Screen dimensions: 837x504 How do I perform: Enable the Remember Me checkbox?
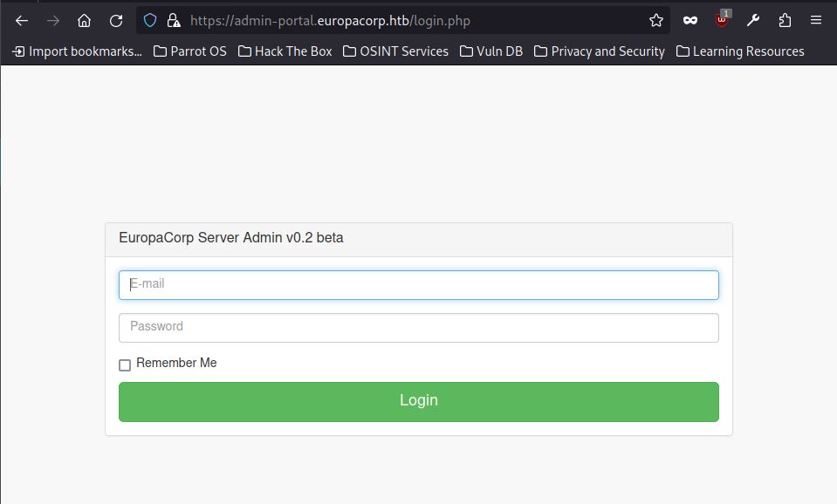pos(125,364)
